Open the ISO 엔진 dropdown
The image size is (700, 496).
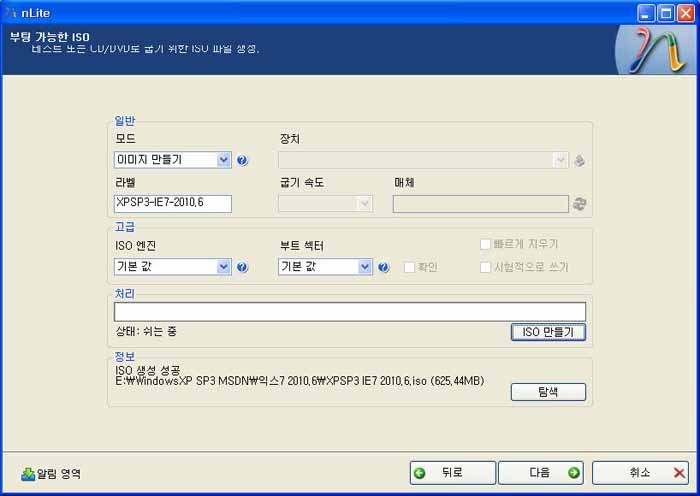click(x=172, y=267)
